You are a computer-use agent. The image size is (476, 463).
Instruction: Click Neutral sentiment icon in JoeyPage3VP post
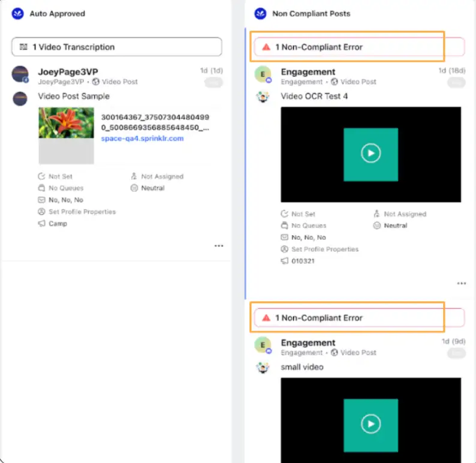coord(134,188)
